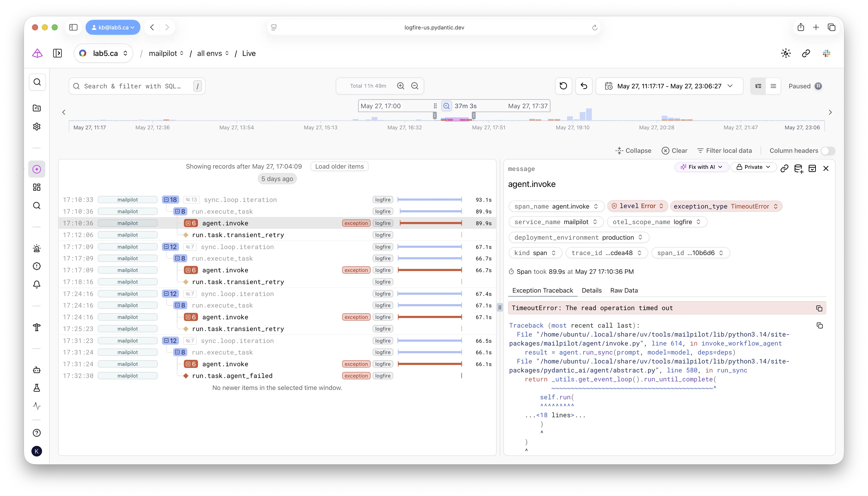Open the user avatar K

pyautogui.click(x=37, y=451)
